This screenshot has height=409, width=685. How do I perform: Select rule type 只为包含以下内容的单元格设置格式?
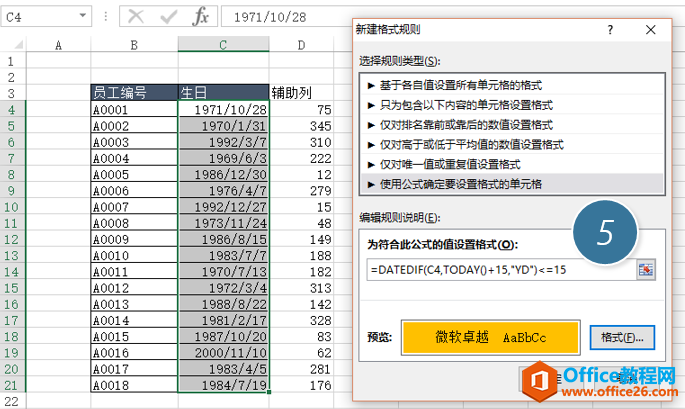512,105
